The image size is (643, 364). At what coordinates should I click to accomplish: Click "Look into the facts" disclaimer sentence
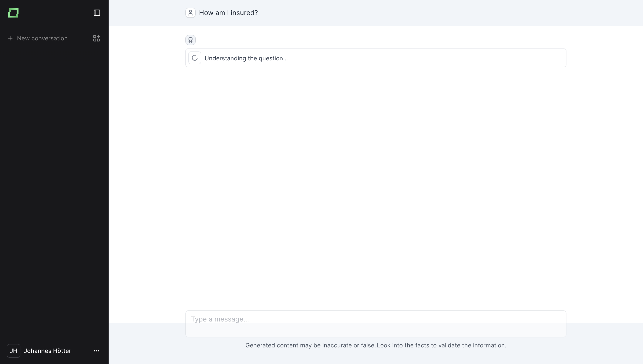click(441, 345)
